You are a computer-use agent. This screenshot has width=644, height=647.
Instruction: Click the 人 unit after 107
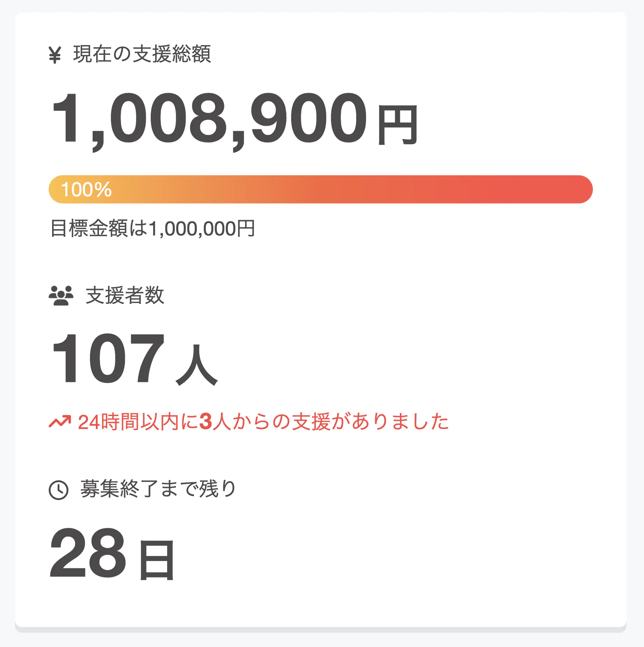[197, 365]
